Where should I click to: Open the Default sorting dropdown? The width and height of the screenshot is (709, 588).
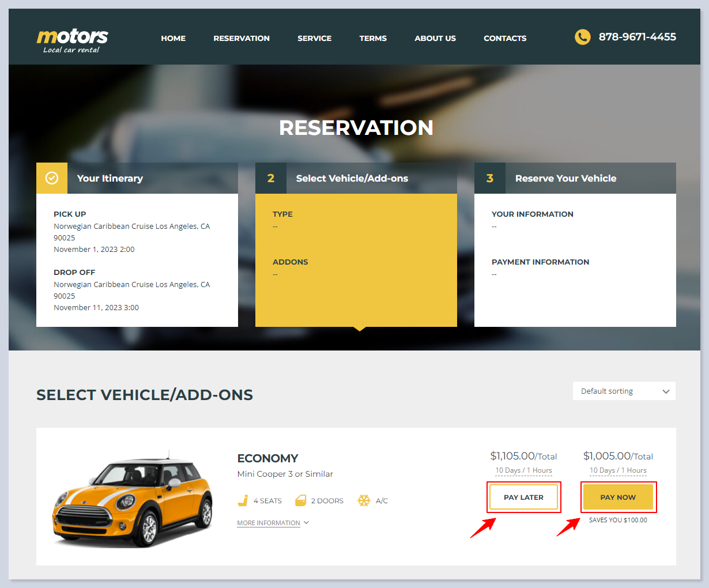click(624, 391)
